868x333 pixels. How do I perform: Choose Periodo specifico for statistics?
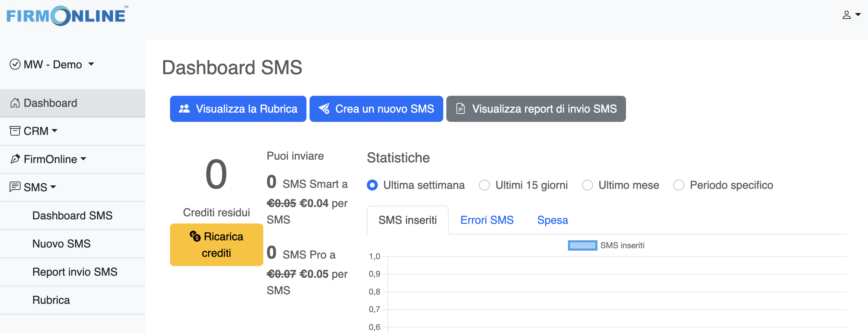tap(679, 185)
